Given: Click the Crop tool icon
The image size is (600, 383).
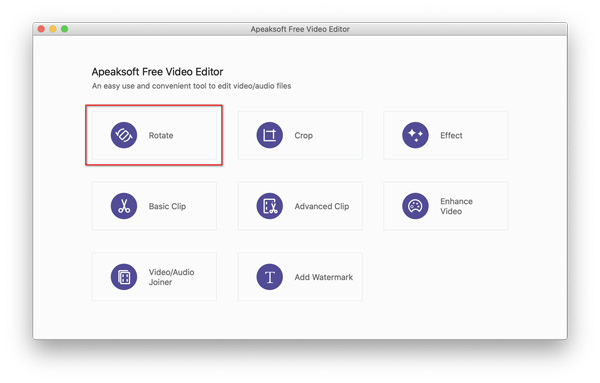Looking at the screenshot, I should click(x=269, y=135).
